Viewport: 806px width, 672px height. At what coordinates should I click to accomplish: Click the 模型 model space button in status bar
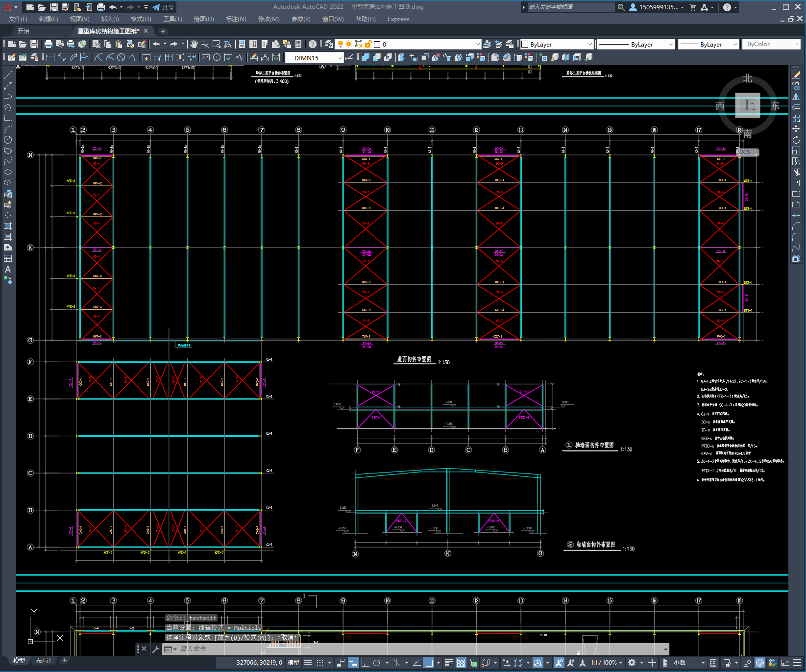click(x=293, y=663)
